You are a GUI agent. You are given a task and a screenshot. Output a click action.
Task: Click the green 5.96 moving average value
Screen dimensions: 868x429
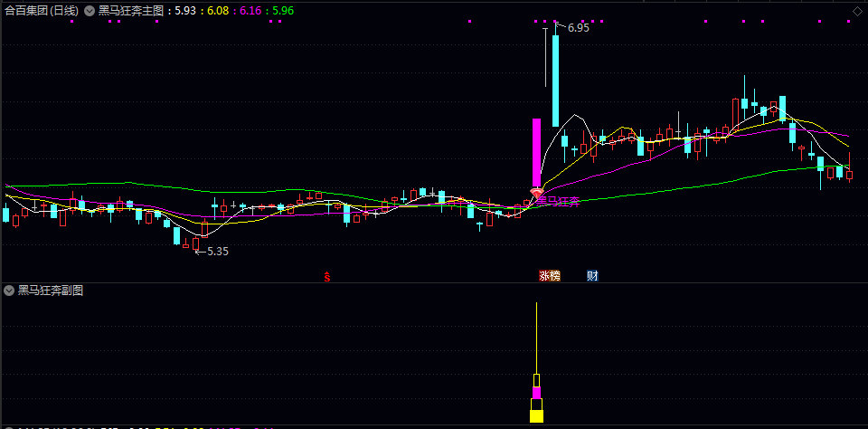click(x=283, y=11)
